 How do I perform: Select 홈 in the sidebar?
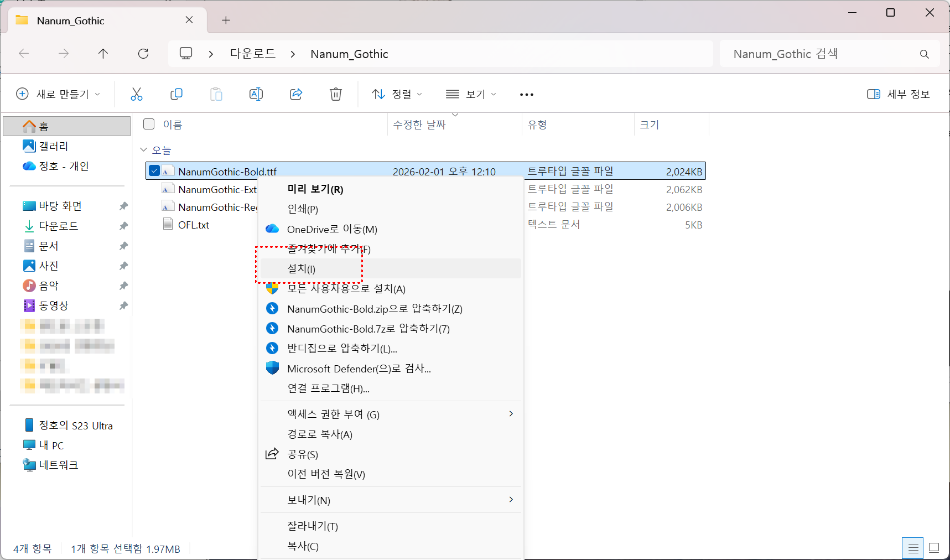[66, 126]
